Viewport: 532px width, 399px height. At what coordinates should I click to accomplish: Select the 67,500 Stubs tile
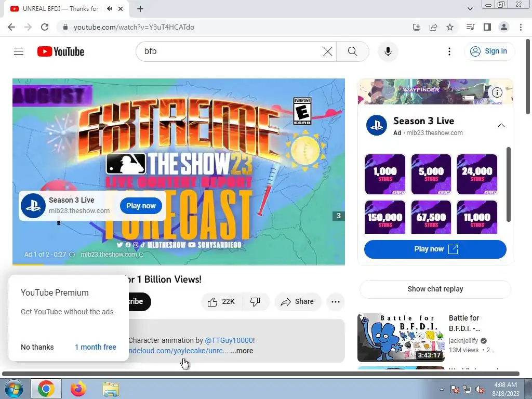click(431, 217)
